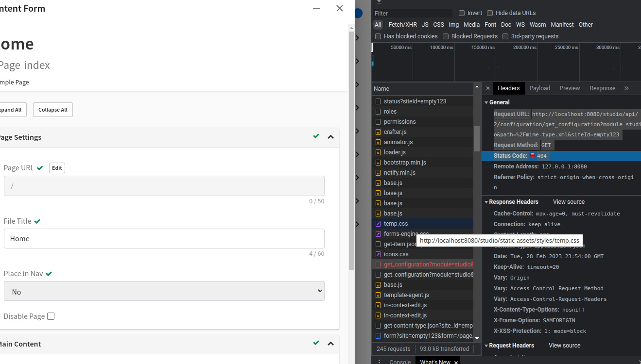Enable the Invert filter checkbox
This screenshot has width=641, height=364.
coord(462,13)
